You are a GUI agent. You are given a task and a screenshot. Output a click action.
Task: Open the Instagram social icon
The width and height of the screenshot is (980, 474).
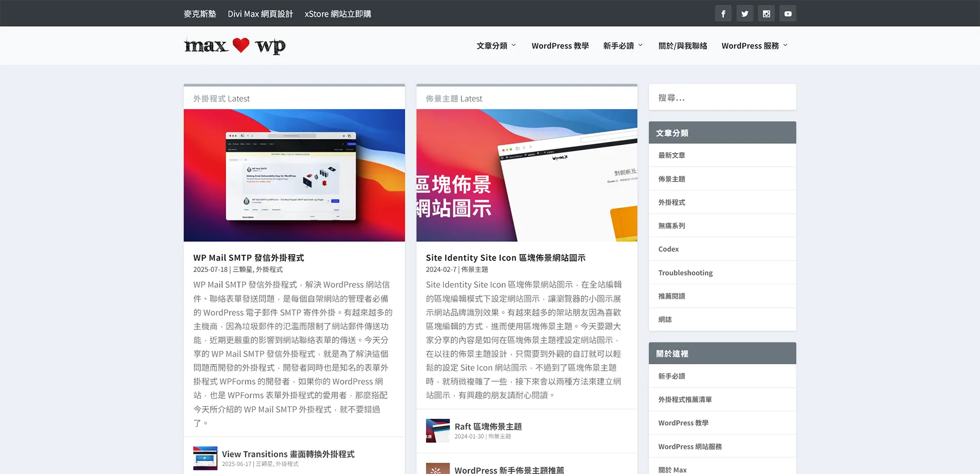766,14
